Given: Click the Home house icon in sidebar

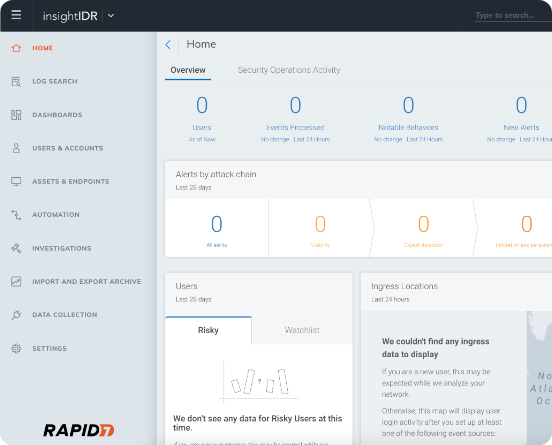Looking at the screenshot, I should (16, 48).
